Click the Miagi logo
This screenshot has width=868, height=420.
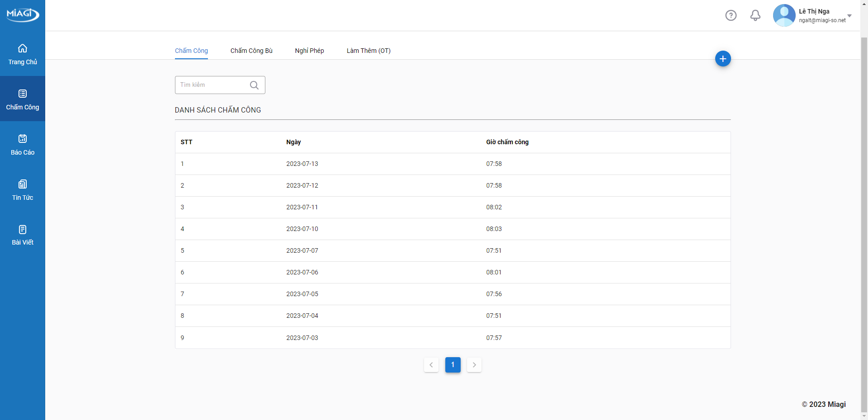pyautogui.click(x=23, y=14)
